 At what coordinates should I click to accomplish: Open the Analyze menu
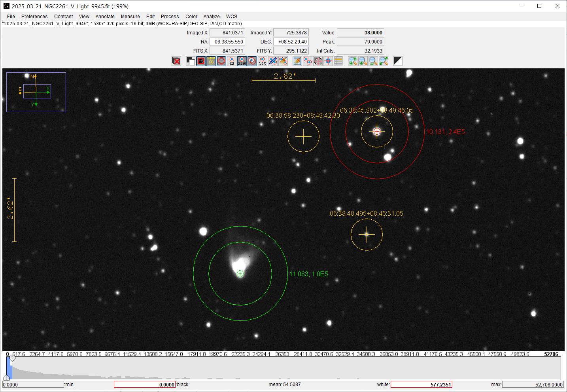pyautogui.click(x=212, y=17)
